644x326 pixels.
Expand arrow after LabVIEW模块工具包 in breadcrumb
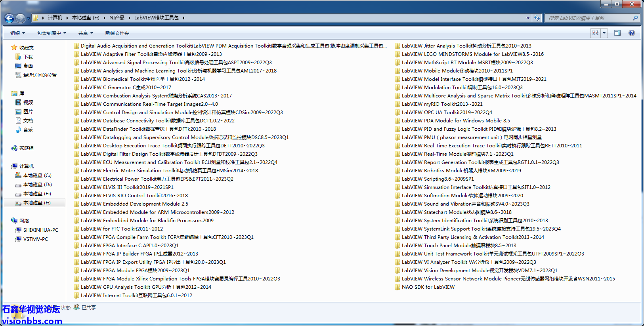pos(184,18)
